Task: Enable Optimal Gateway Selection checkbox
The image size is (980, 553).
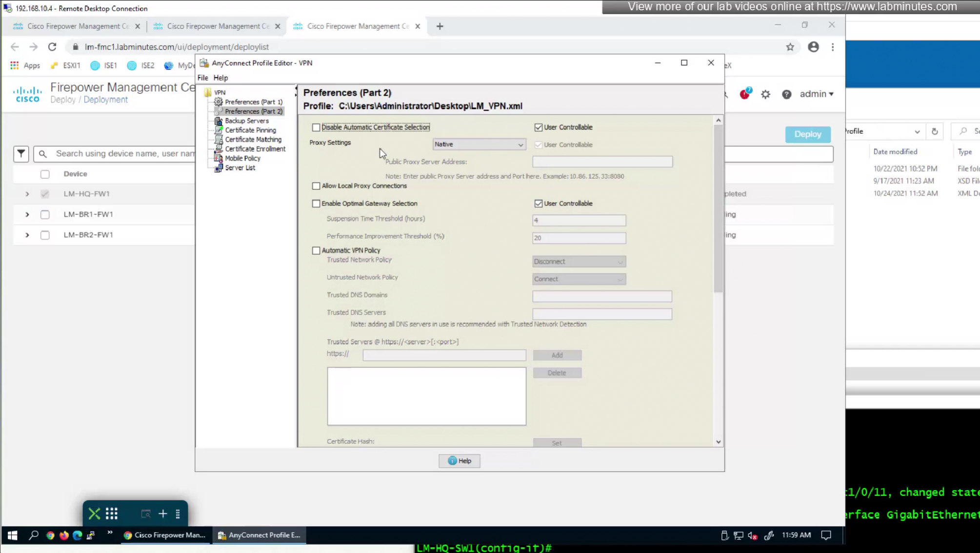Action: coord(316,204)
